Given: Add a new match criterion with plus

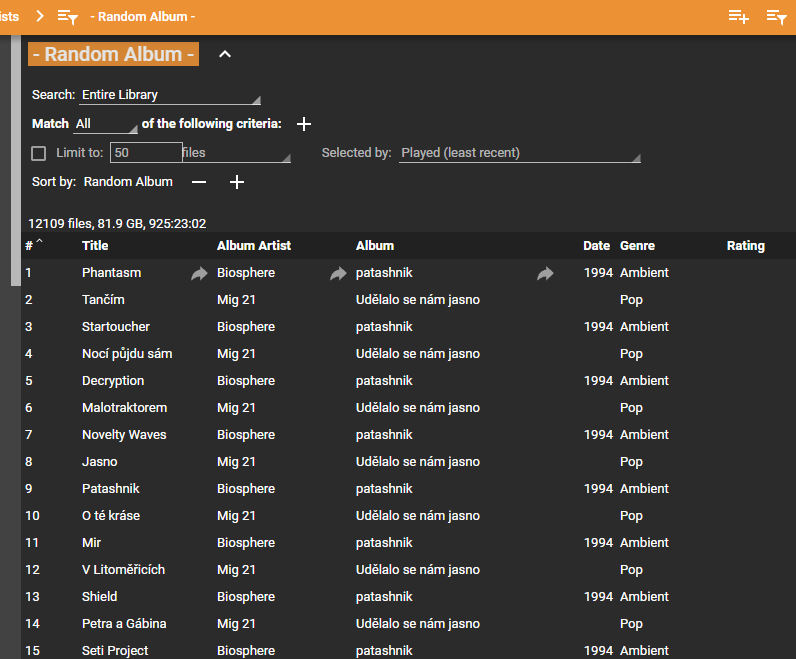Looking at the screenshot, I should tap(304, 124).
